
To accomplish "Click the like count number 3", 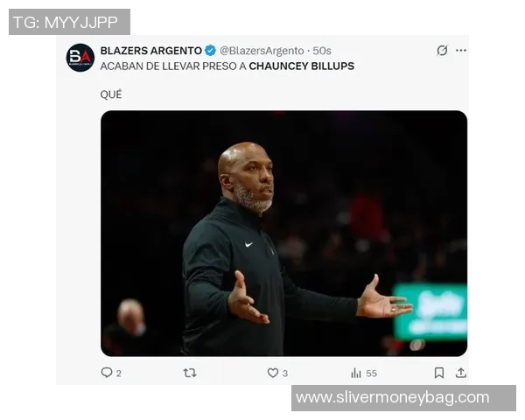I will click(x=285, y=373).
